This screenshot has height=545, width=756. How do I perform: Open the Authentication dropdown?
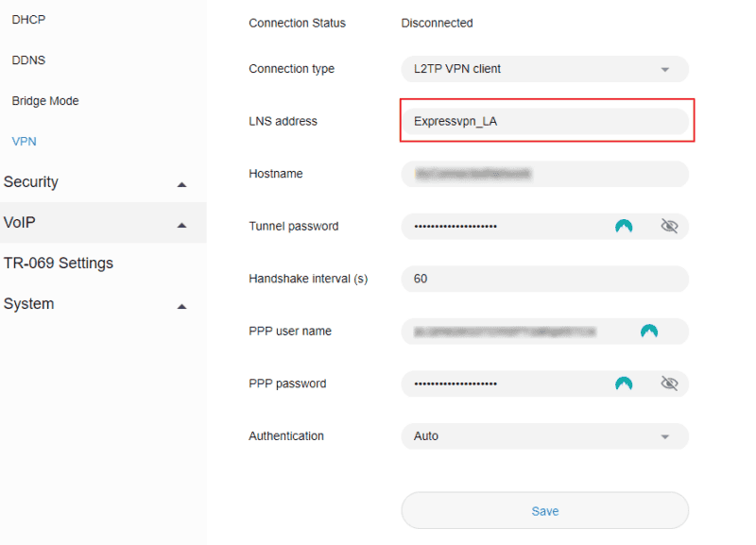tap(545, 436)
